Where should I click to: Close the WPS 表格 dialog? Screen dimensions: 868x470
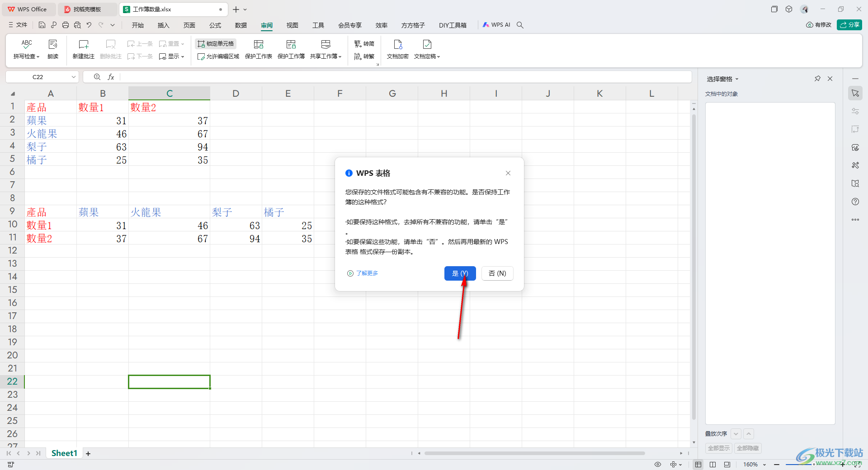508,173
